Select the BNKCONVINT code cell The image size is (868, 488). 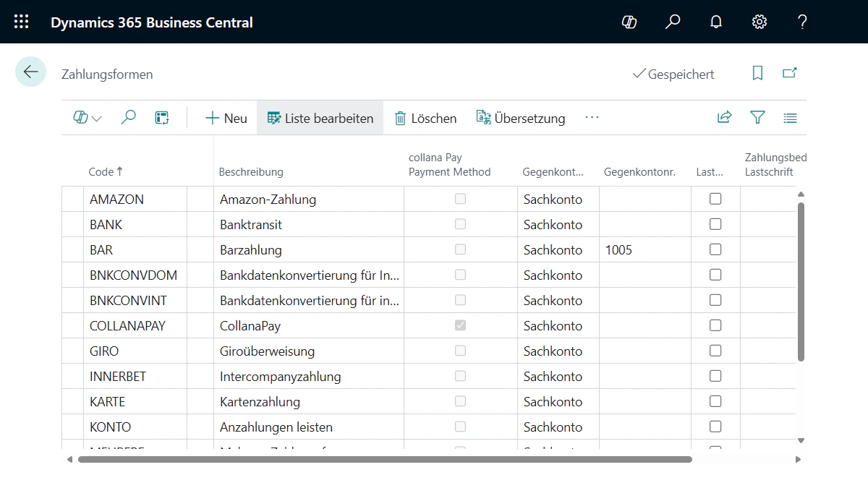(x=135, y=300)
